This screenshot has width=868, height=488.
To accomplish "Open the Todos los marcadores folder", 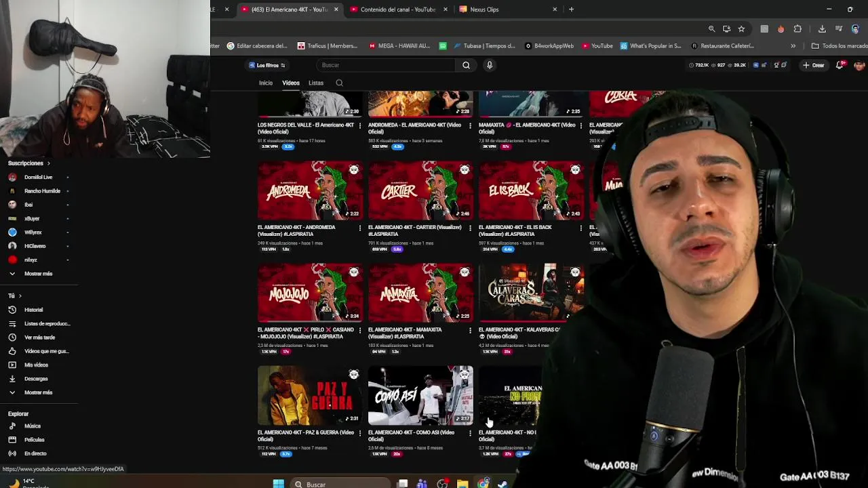I will [840, 46].
